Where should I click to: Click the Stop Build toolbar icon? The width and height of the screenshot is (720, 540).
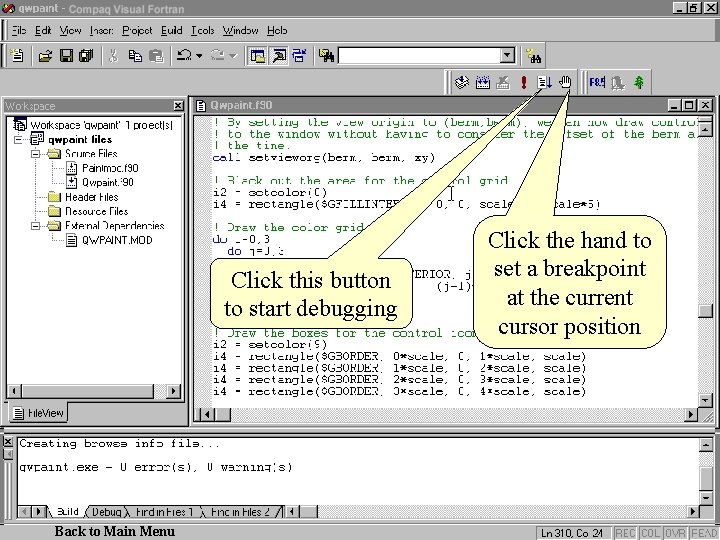(x=503, y=83)
